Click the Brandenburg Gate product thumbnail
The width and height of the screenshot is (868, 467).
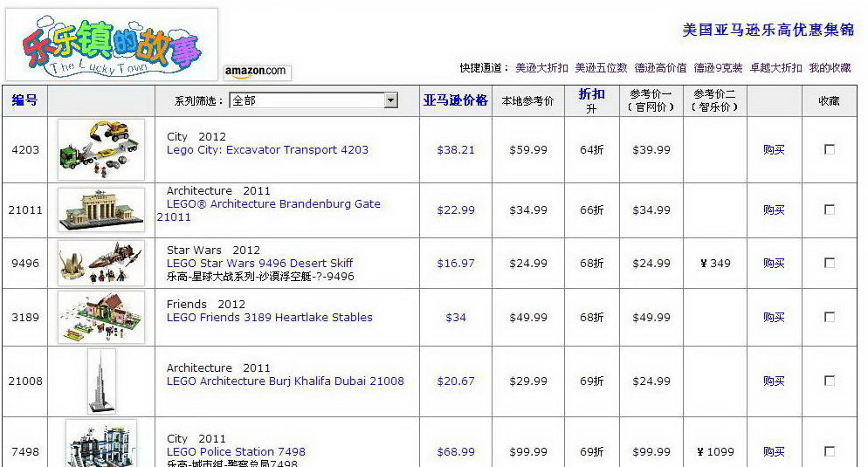point(101,209)
